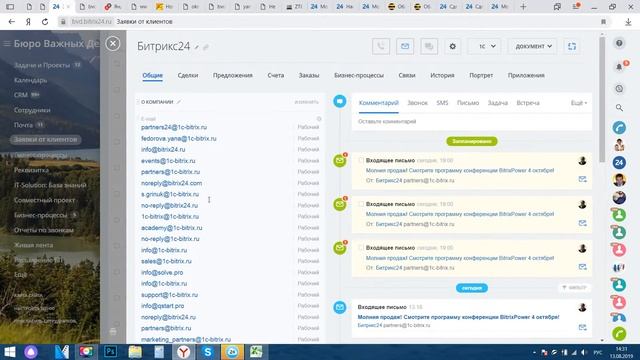Click email info@solve.pro
This screenshot has width=640, height=360.
coord(162,272)
